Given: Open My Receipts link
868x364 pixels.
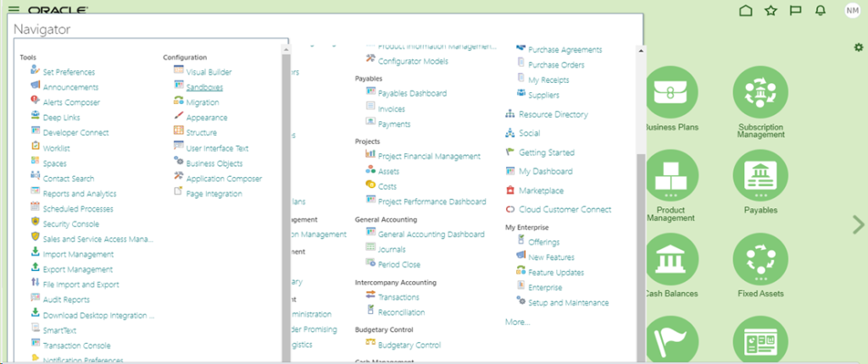Looking at the screenshot, I should 548,80.
